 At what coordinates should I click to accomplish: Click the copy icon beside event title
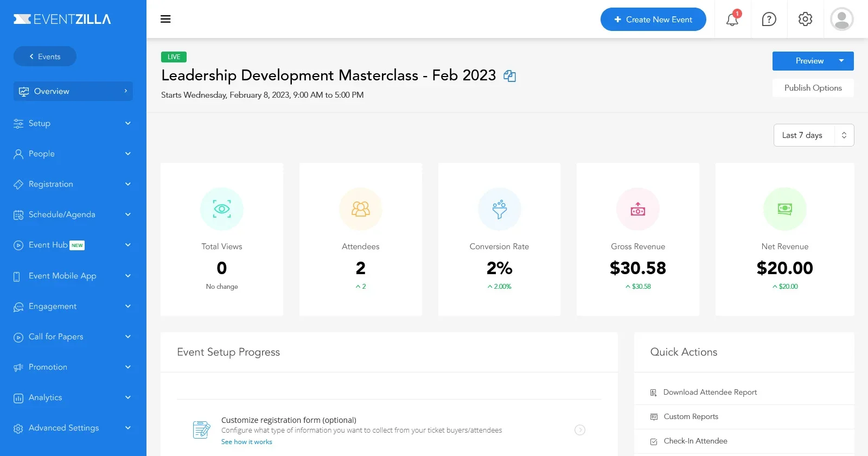point(509,76)
